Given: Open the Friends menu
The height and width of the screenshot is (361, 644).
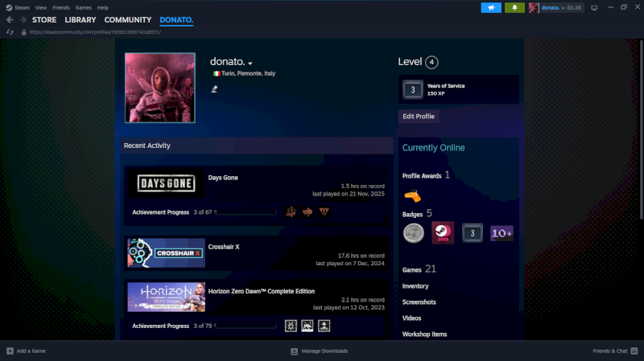Looking at the screenshot, I should 61,7.
